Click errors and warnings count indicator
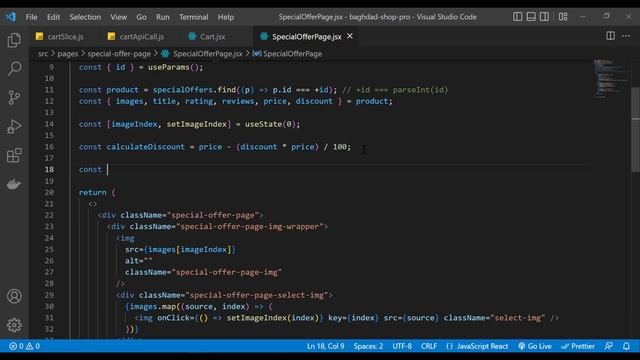Viewport: 640px width, 360px height. [x=24, y=346]
